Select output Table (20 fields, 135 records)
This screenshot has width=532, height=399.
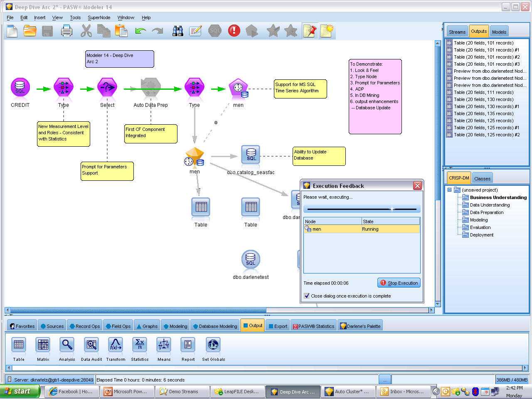pos(483,113)
